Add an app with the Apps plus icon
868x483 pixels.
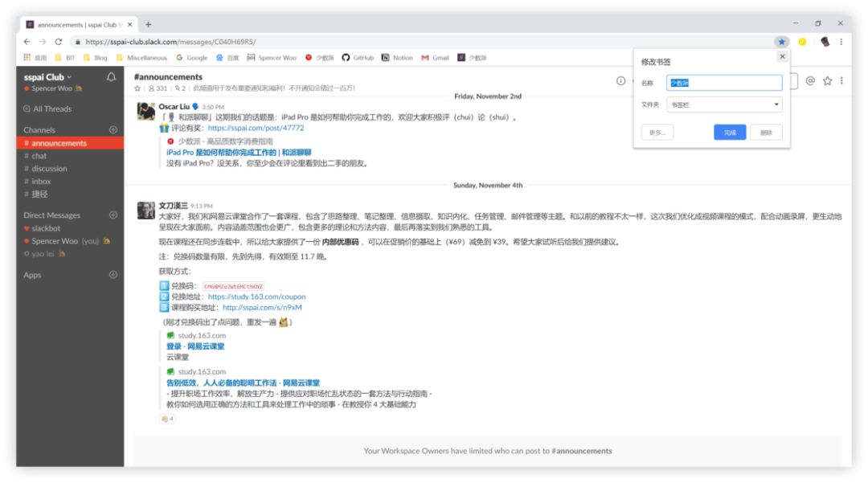(x=113, y=274)
